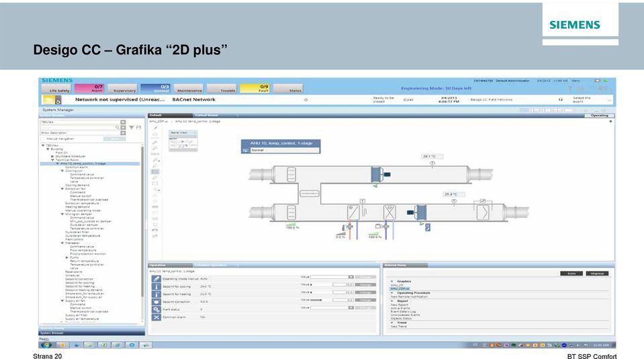The image size is (644, 359).
Task: Click the Fault 0/9 summary button
Action: coord(255,89)
